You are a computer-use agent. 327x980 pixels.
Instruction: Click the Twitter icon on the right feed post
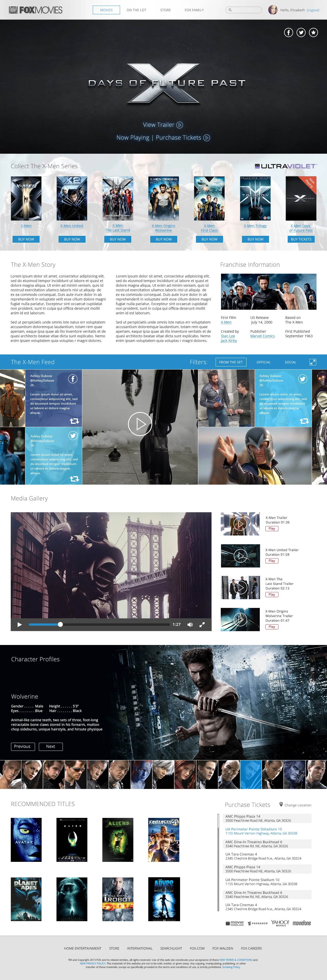click(303, 379)
